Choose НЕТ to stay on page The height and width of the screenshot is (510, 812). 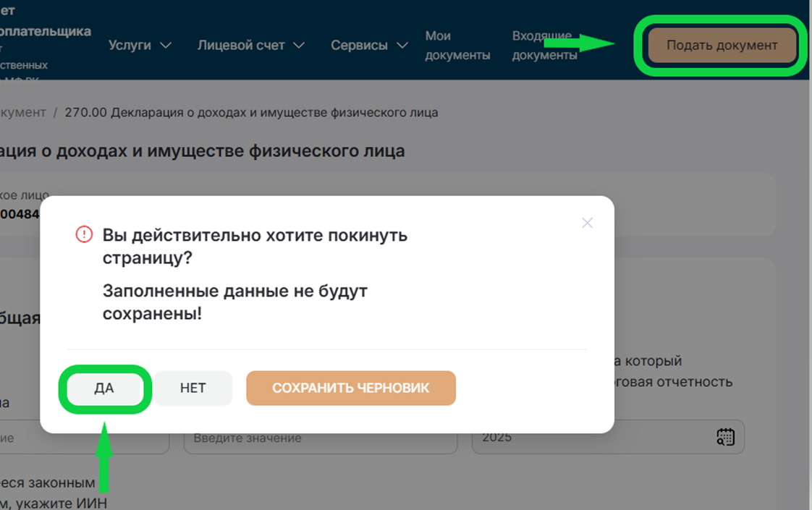pyautogui.click(x=193, y=388)
